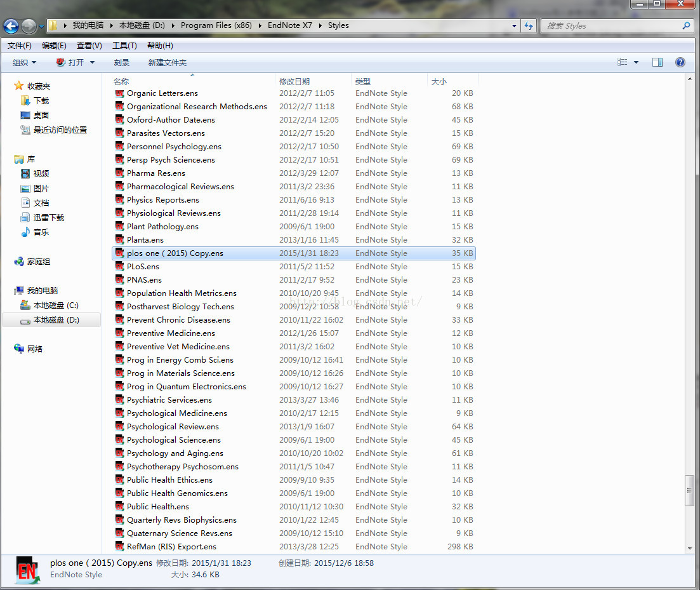Open the 查看(V) menu

tap(89, 46)
